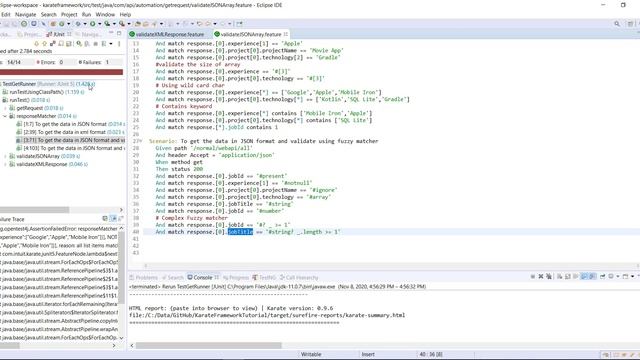The image size is (640, 360).
Task: Switch to the Navigator view tab
Action: [x=89, y=34]
